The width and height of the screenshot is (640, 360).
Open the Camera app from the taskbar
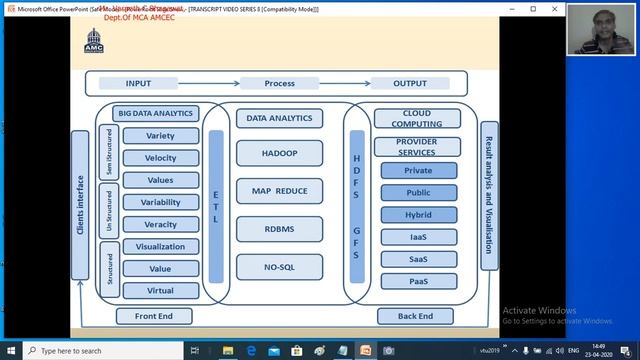[x=388, y=351]
